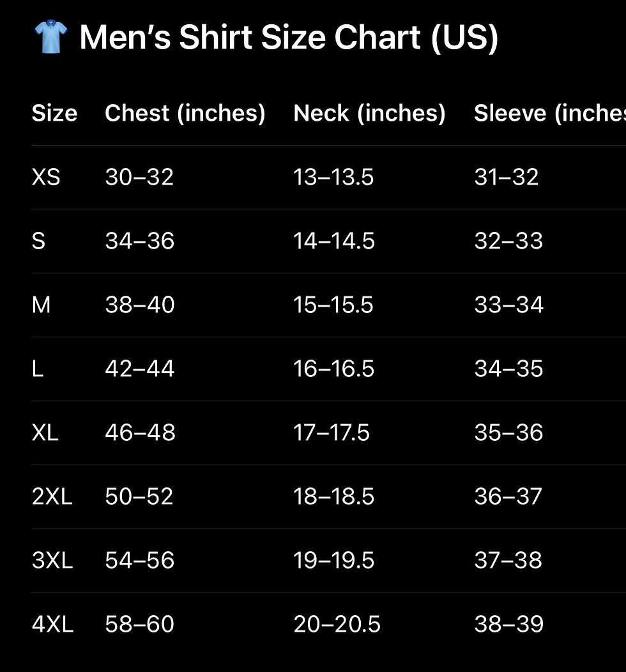Select the XS size row label
The width and height of the screenshot is (626, 672).
point(46,177)
